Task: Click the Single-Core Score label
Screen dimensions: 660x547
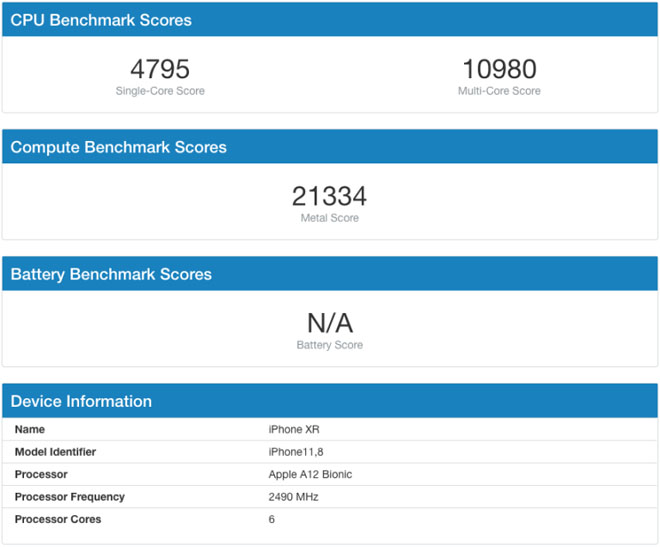Action: [160, 91]
